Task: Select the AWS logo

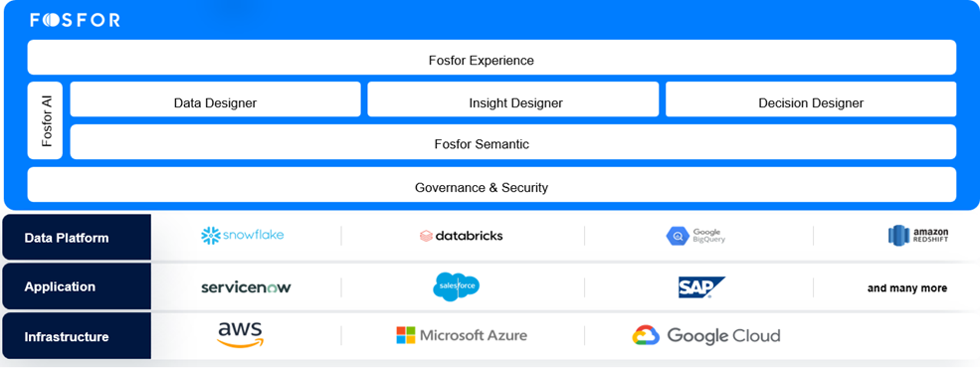Action: pyautogui.click(x=241, y=335)
